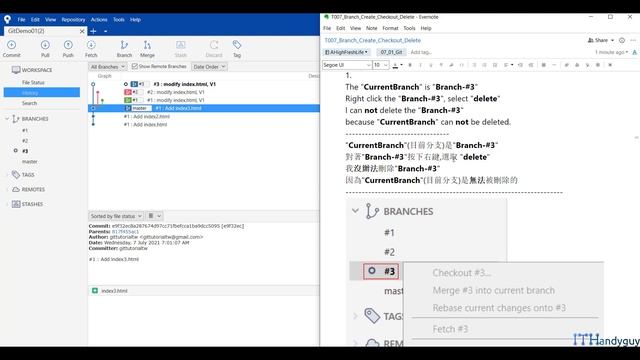Open the font size 10 dropdown
640x360 pixels.
pos(380,65)
